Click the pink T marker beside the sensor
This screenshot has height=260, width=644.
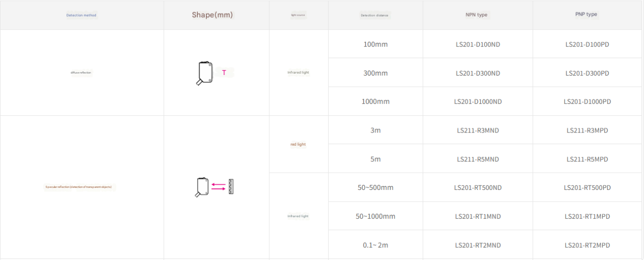point(224,73)
